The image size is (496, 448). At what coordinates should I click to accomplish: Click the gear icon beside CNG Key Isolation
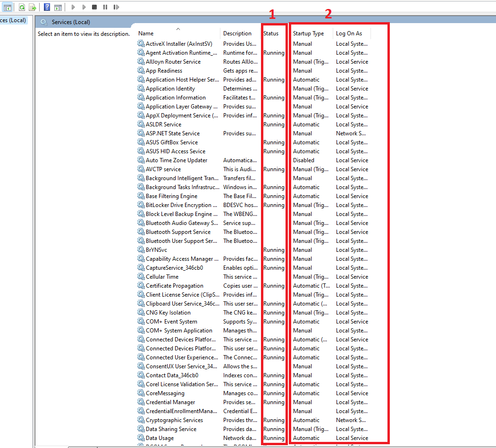pyautogui.click(x=141, y=312)
